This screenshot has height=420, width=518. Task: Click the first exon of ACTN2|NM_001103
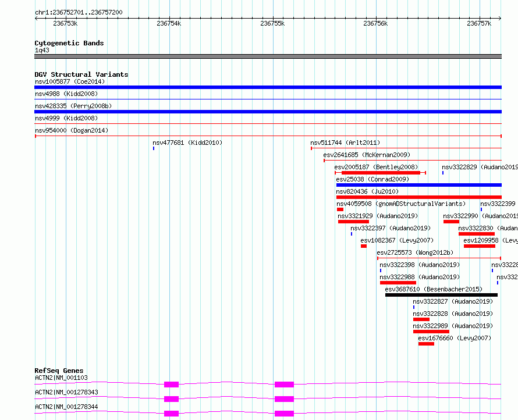click(172, 385)
